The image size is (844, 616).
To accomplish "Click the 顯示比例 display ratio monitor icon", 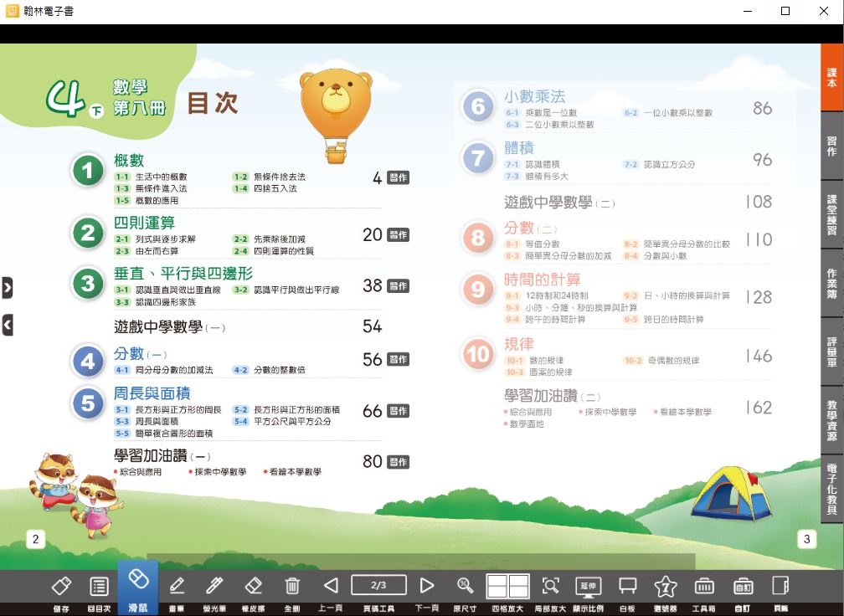I will tap(589, 587).
